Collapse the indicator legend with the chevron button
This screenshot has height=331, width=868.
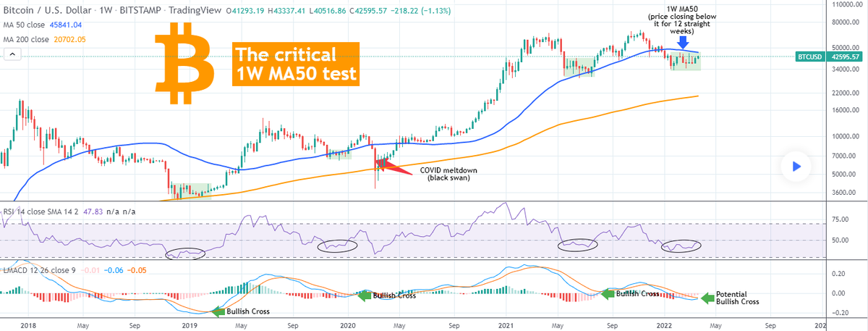click(x=11, y=54)
